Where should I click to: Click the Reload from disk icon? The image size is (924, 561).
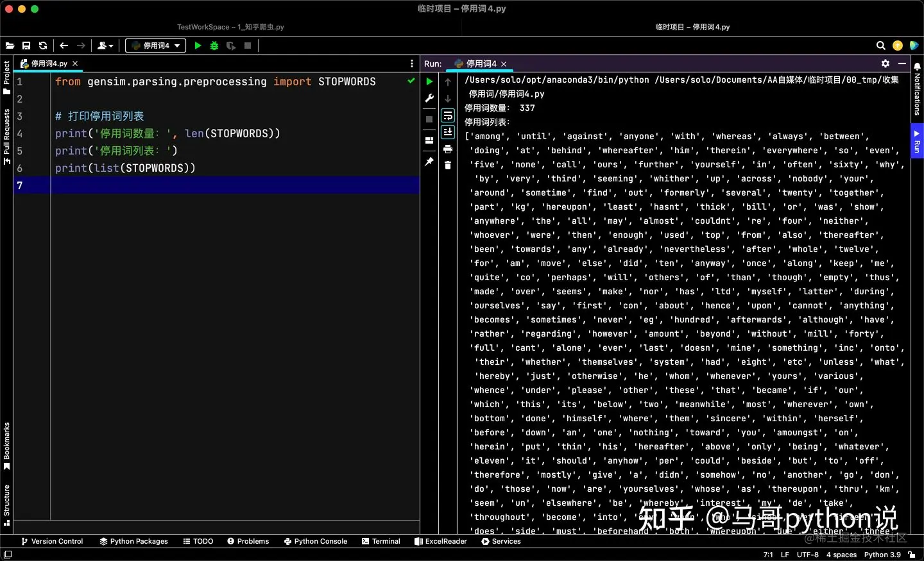pyautogui.click(x=43, y=46)
